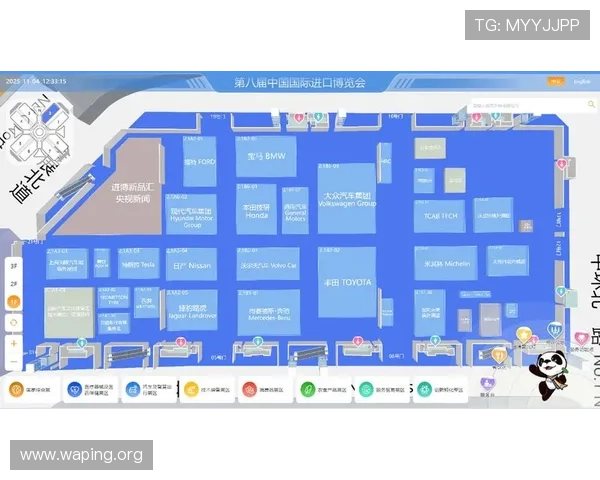The height and width of the screenshot is (480, 600).
Task: Click the dark green icon in category bar
Action: click(308, 390)
